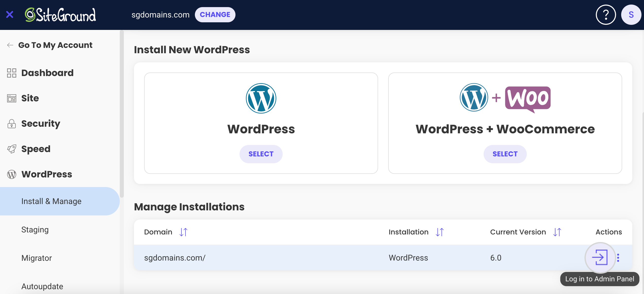The image size is (644, 294).
Task: Log in to Admin Panel icon for sgdomains.com
Action: coord(600,258)
